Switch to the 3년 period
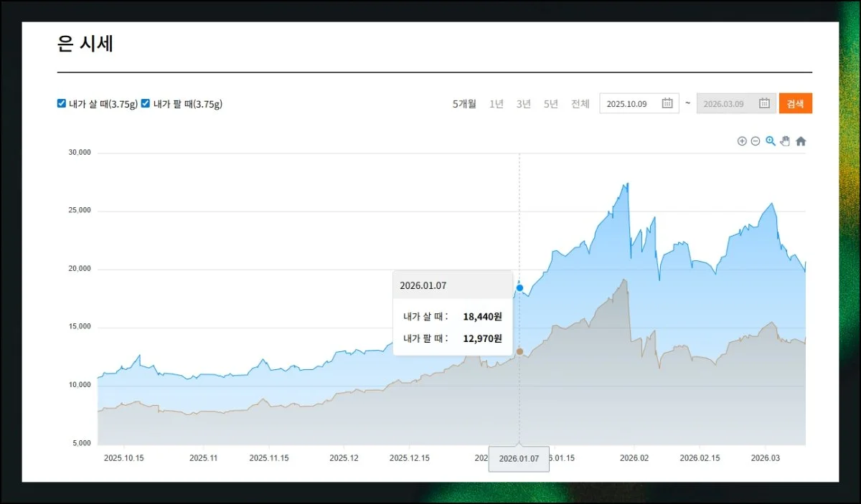This screenshot has height=504, width=861. pos(524,104)
